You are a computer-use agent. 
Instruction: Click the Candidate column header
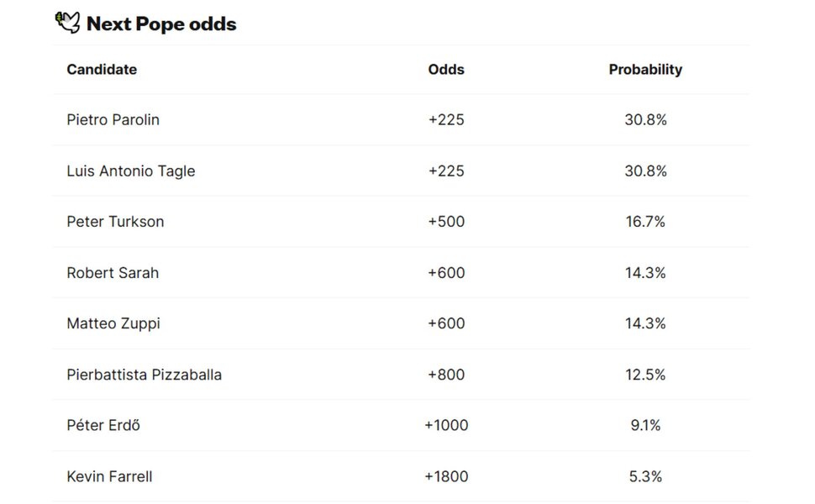click(102, 70)
